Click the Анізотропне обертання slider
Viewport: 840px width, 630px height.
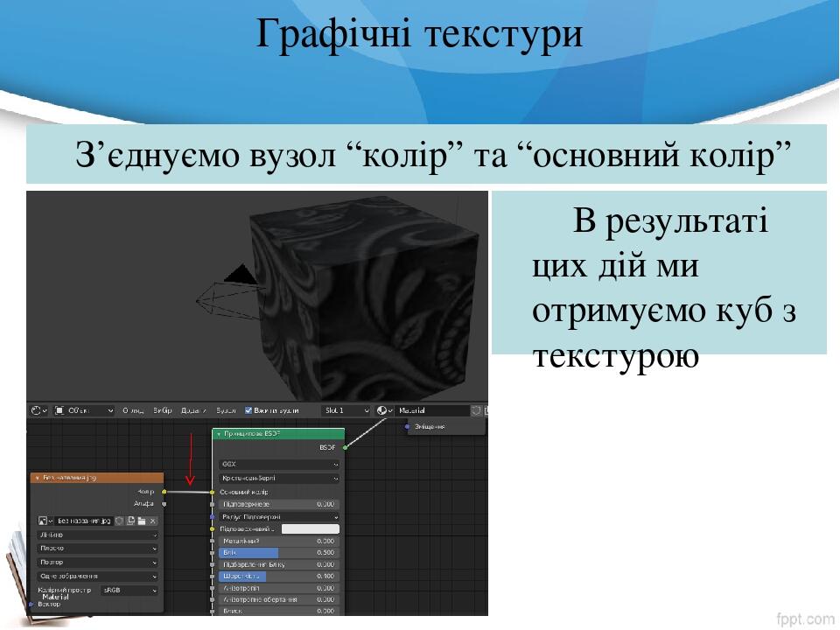[x=279, y=600]
